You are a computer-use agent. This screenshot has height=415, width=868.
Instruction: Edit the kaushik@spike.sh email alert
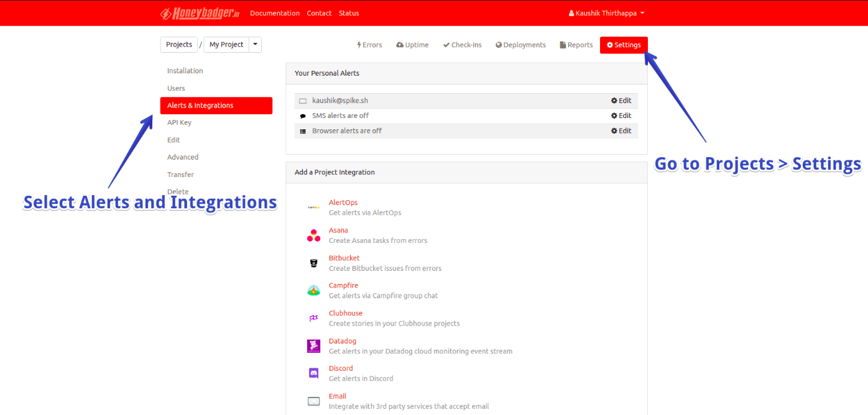point(621,101)
